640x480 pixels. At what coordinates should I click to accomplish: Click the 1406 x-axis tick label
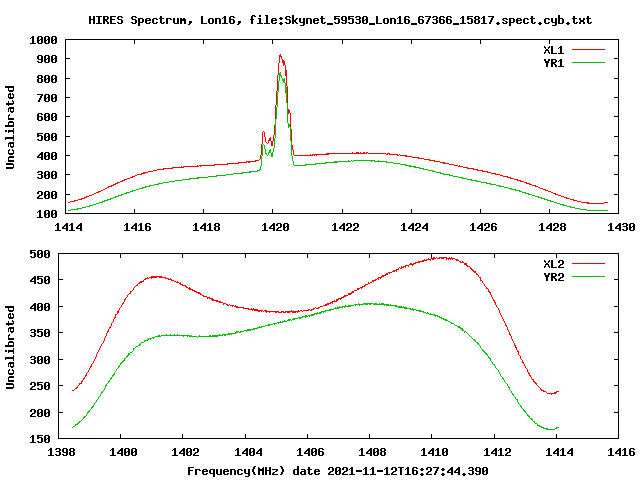click(310, 452)
